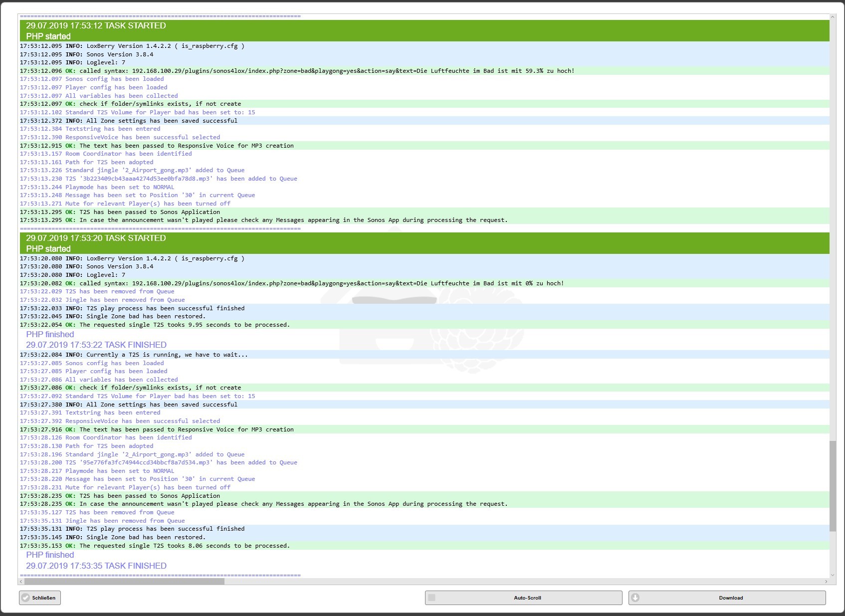This screenshot has width=845, height=616.
Task: Click the 17:53:27.916 OK Responsive Voice line
Action: pos(424,429)
